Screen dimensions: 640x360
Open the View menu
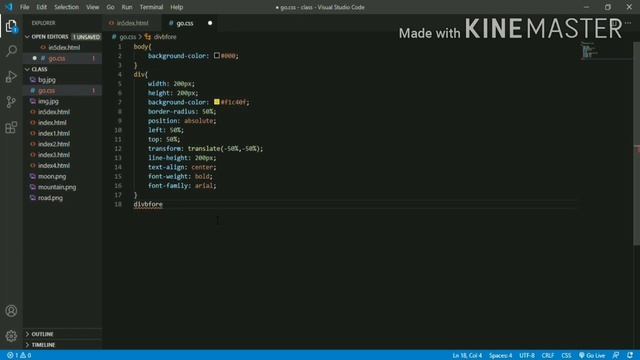tap(93, 7)
